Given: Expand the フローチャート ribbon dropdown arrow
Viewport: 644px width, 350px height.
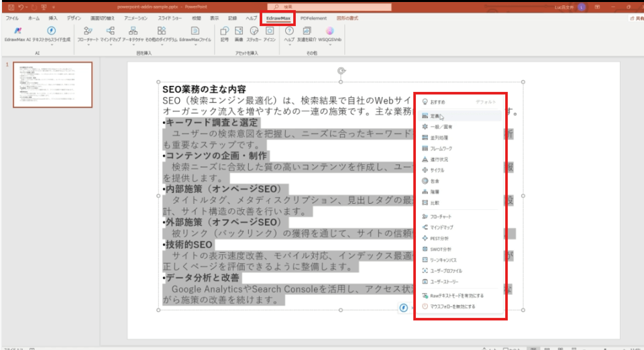Looking at the screenshot, I should click(88, 45).
